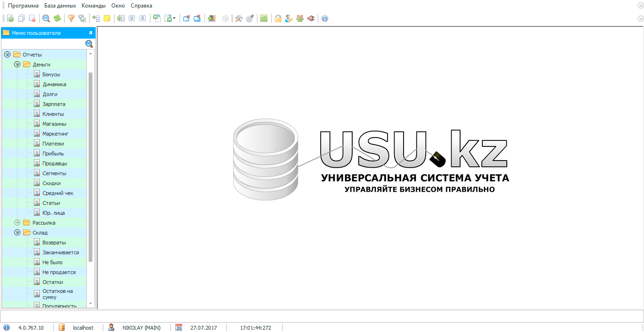Collapse the Склад folder node
This screenshot has width=644, height=332.
17,233
